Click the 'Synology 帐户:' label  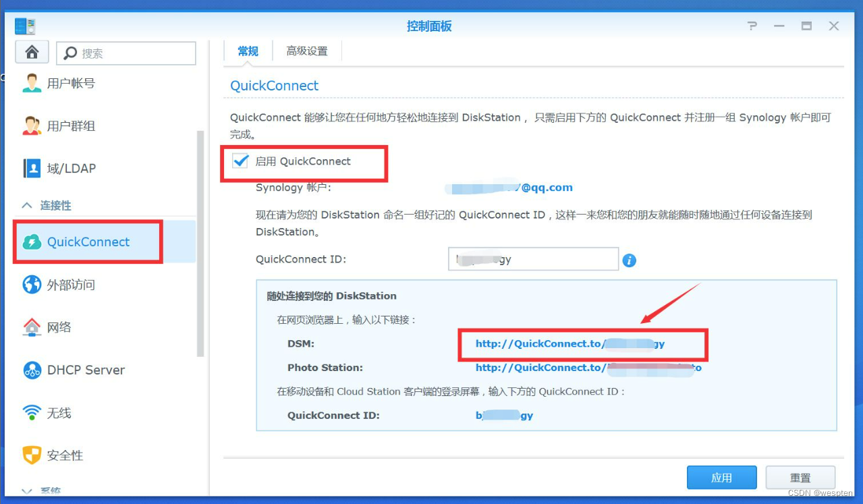point(294,188)
